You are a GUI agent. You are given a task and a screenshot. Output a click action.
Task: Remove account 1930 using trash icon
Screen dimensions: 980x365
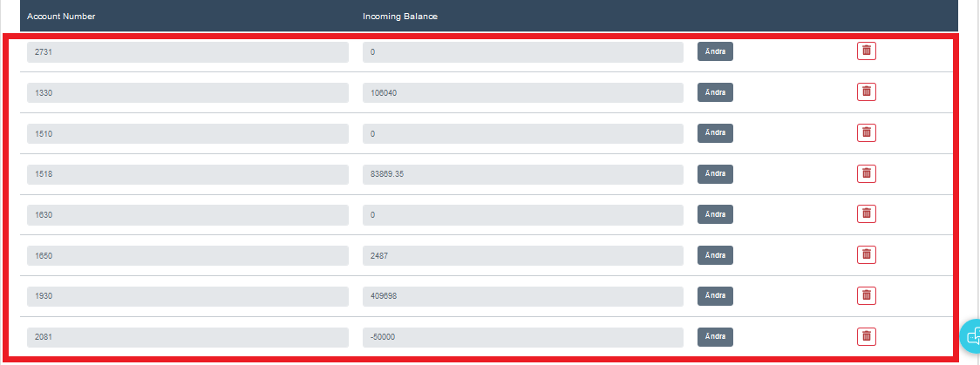pos(866,295)
